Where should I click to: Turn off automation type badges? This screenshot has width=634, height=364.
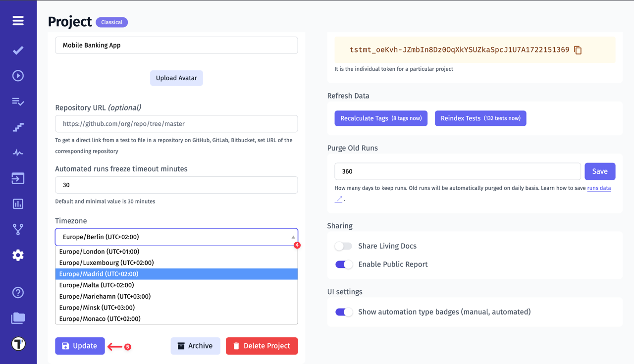[343, 312]
